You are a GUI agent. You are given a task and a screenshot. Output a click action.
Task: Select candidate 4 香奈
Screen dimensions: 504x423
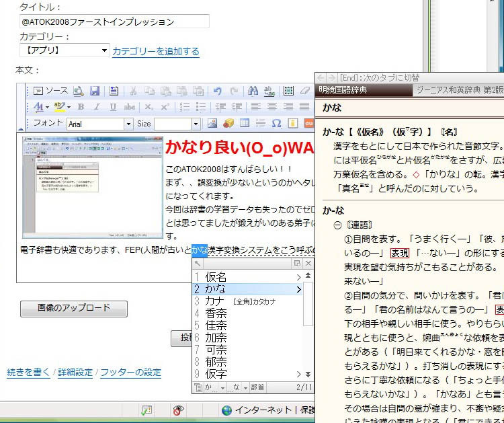point(247,313)
